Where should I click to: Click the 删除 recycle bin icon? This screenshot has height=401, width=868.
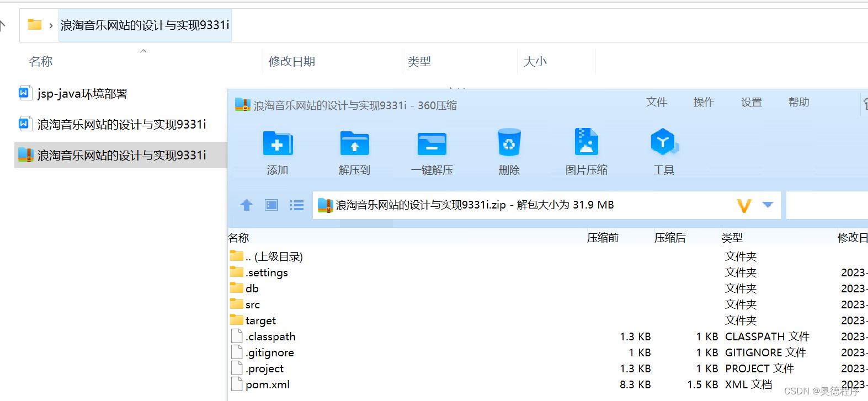click(x=509, y=143)
